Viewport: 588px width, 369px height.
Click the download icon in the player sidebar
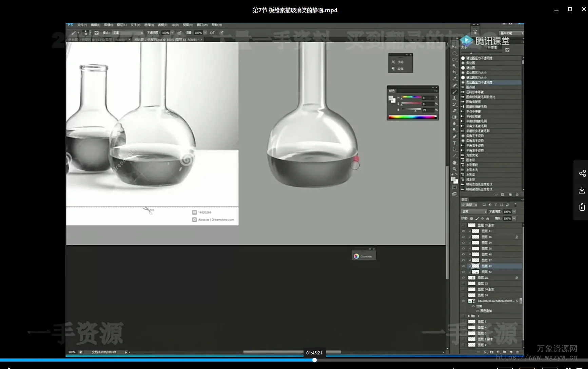582,190
